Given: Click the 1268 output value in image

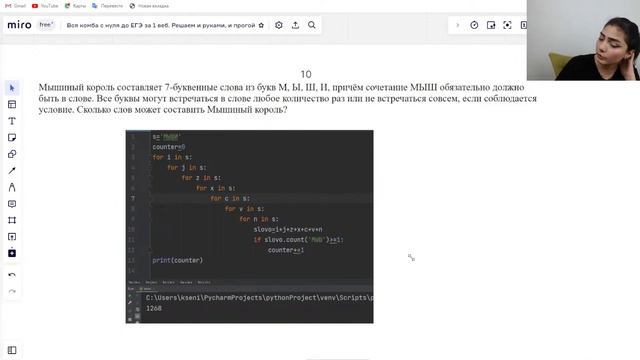Looking at the screenshot, I should pos(154,309).
